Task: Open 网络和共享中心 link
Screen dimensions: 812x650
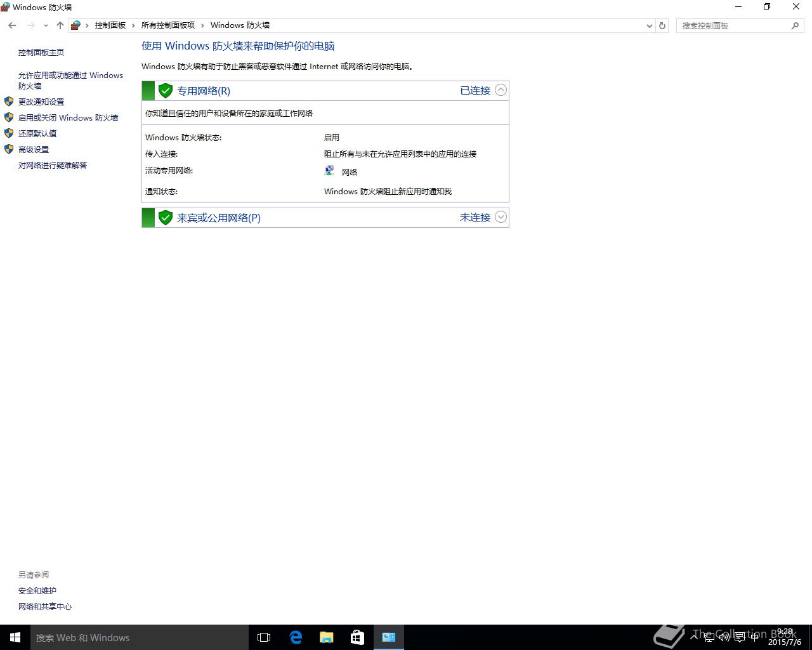Action: [x=45, y=606]
